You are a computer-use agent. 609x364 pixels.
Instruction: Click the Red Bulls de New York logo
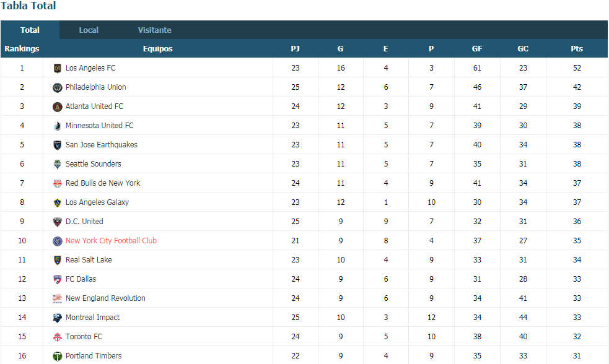[x=58, y=184]
